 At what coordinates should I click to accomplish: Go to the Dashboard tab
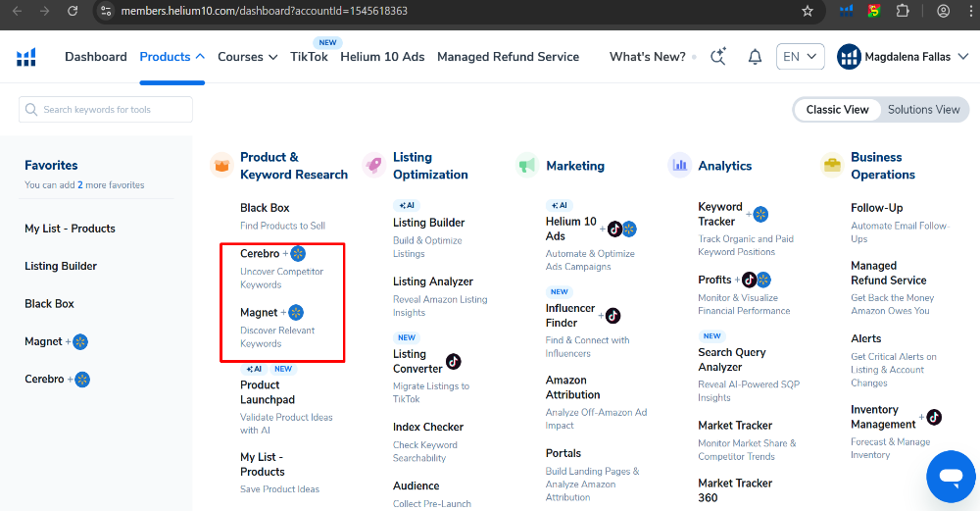click(x=96, y=57)
